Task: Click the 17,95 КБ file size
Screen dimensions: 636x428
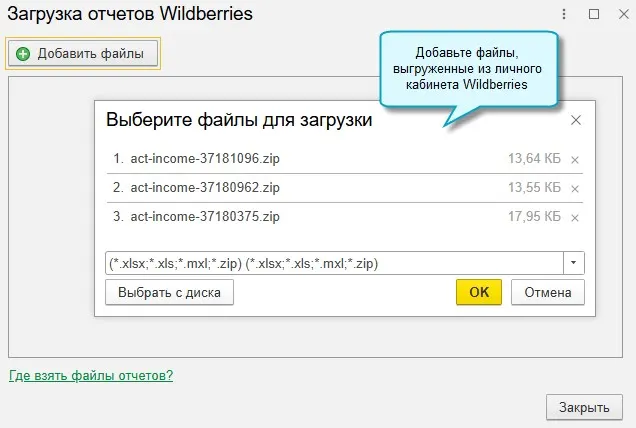Action: click(x=534, y=217)
